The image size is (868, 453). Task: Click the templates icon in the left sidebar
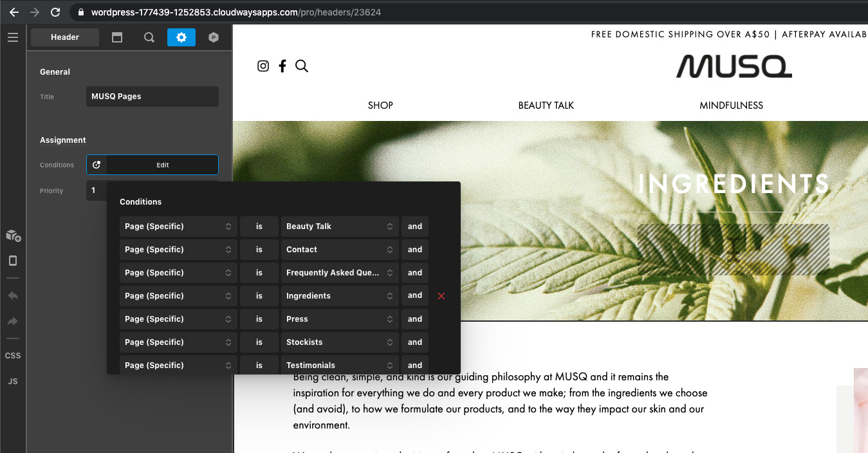(x=13, y=236)
